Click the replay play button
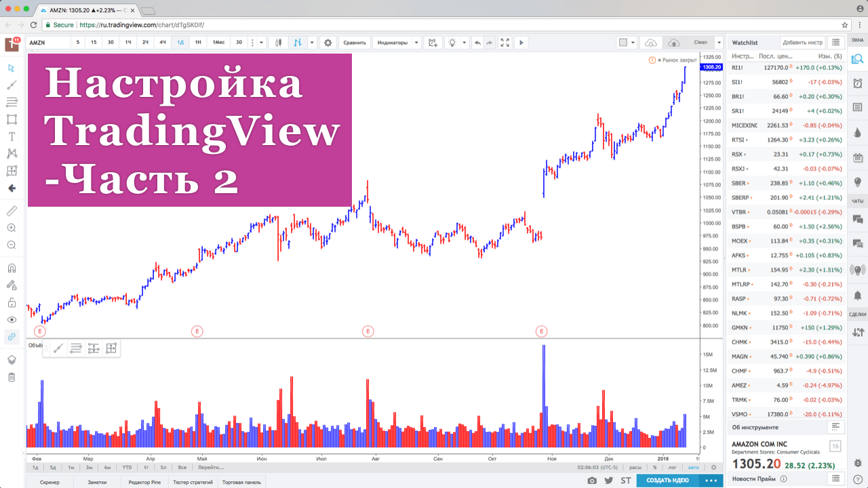The height and width of the screenshot is (488, 868). click(521, 42)
